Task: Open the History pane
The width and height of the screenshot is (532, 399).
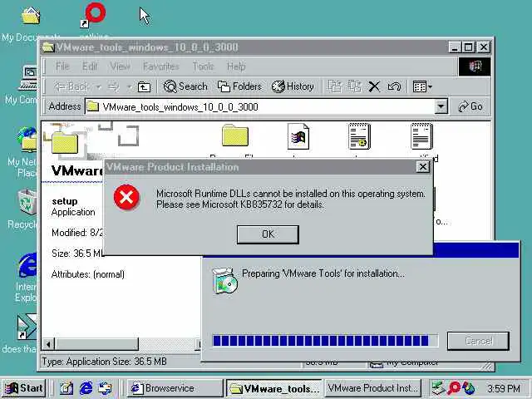Action: (293, 86)
